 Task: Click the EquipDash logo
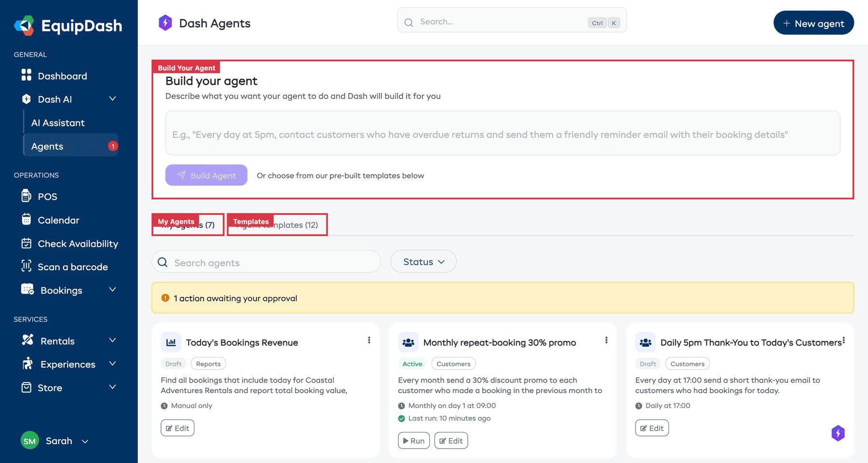tap(68, 26)
